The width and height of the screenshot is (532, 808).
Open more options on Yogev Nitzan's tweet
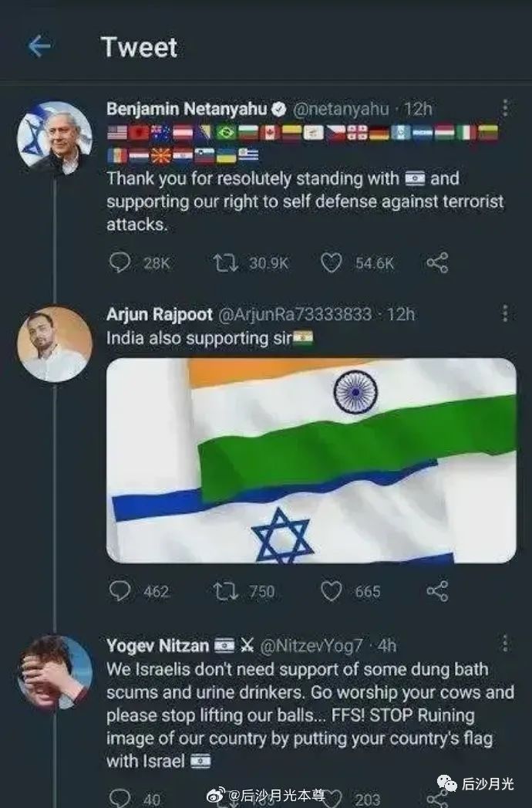point(505,644)
